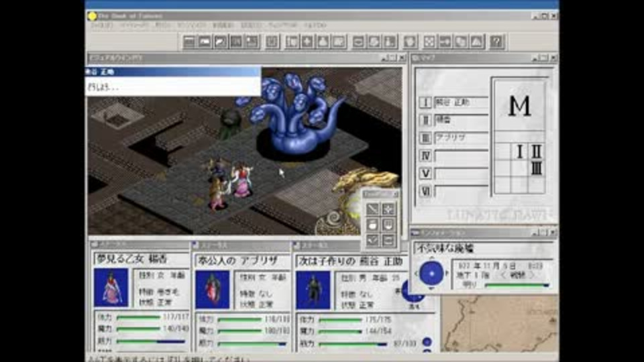Screen dimensions: 644x362
Task: Click the dotted-square dice toolbar icon
Action: (x=429, y=42)
